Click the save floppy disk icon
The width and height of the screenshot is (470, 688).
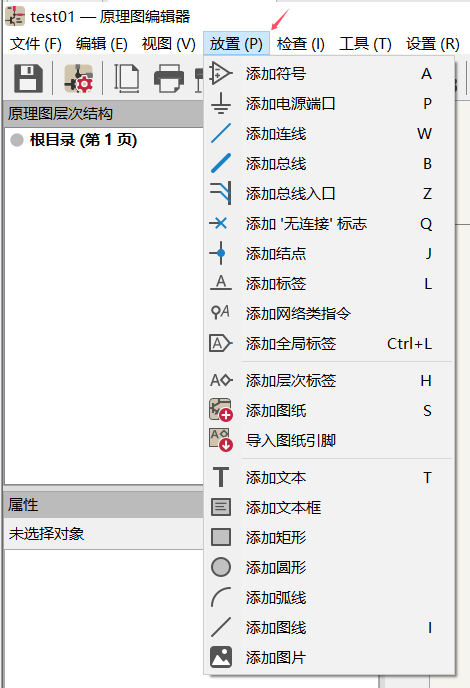point(29,79)
